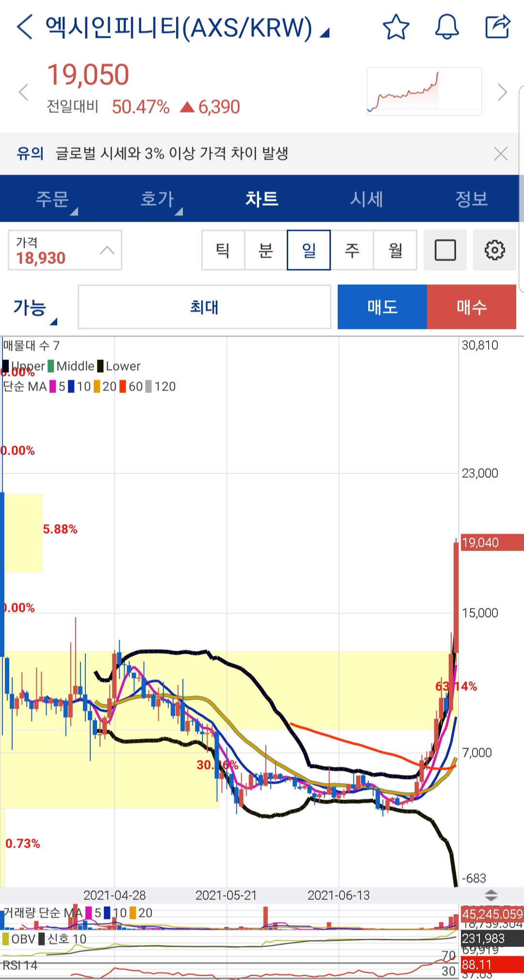
Task: Click the 매물대 수 7 indicator label
Action: tap(32, 345)
